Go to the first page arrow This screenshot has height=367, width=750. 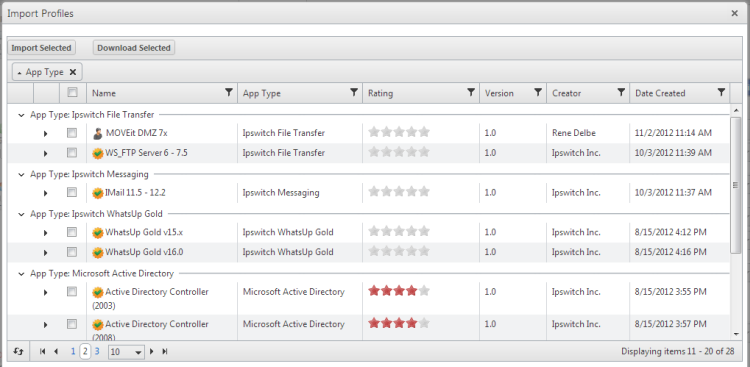pos(43,351)
